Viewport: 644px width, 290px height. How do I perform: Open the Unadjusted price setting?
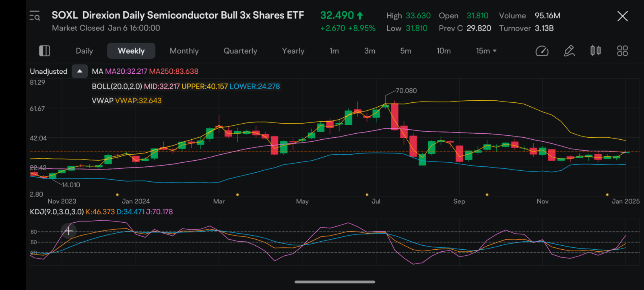pyautogui.click(x=49, y=71)
